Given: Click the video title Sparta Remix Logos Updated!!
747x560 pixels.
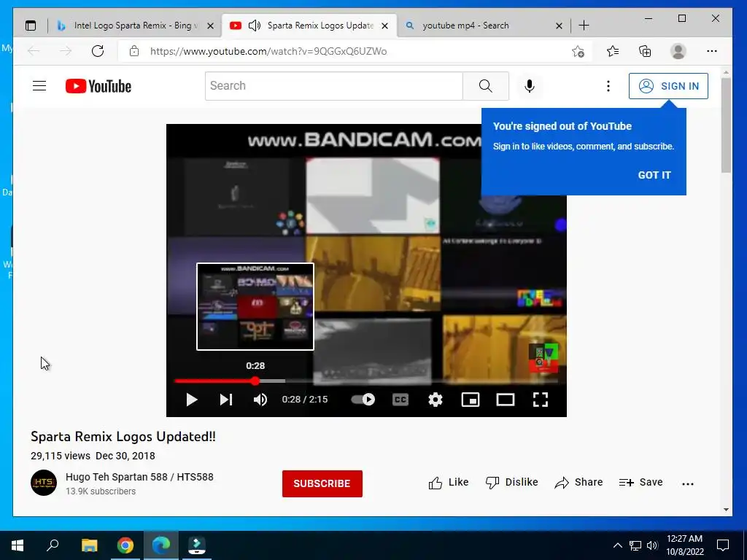Looking at the screenshot, I should pos(123,437).
